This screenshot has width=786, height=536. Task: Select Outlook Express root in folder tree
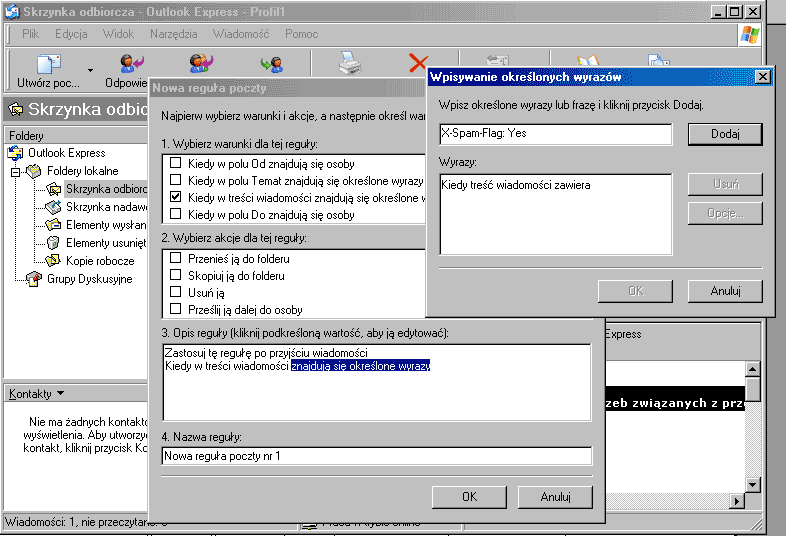coord(66,153)
